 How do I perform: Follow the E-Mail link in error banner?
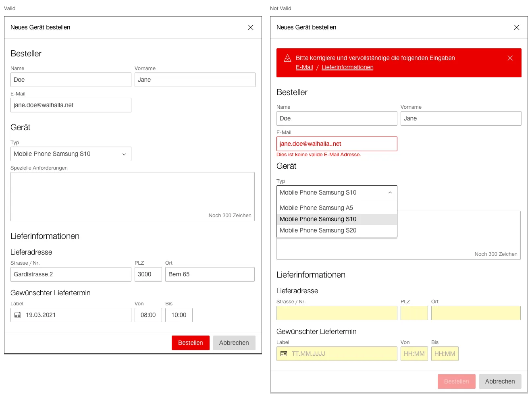coord(304,67)
